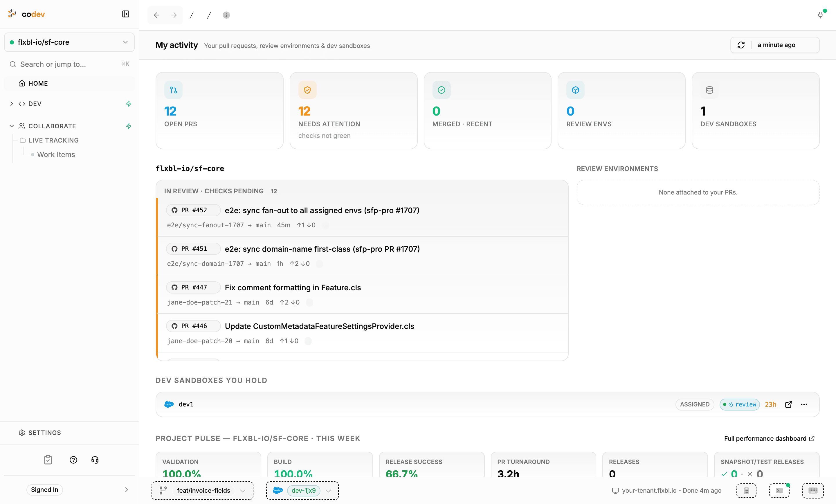Collapse the sidebar panel icon
Viewport: 836px width, 504px height.
point(125,14)
